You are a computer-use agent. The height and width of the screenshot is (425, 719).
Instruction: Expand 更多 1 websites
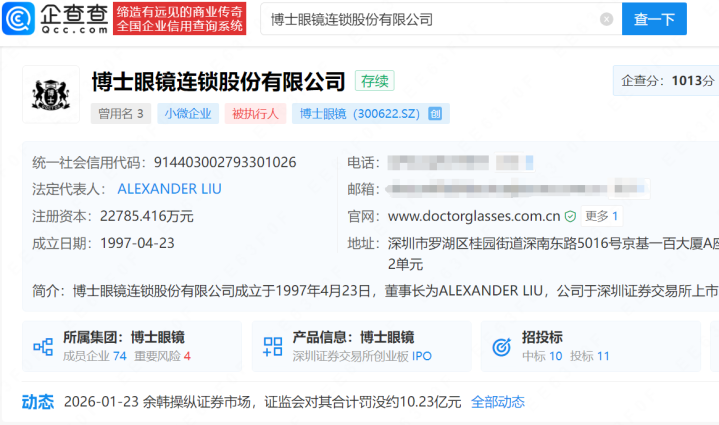pyautogui.click(x=602, y=216)
